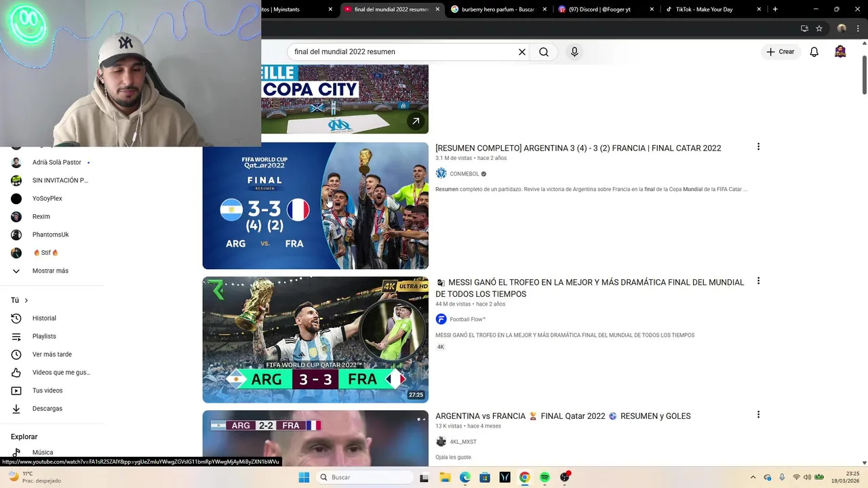The image size is (868, 488).
Task: Open the Windows Start menu
Action: [x=304, y=477]
